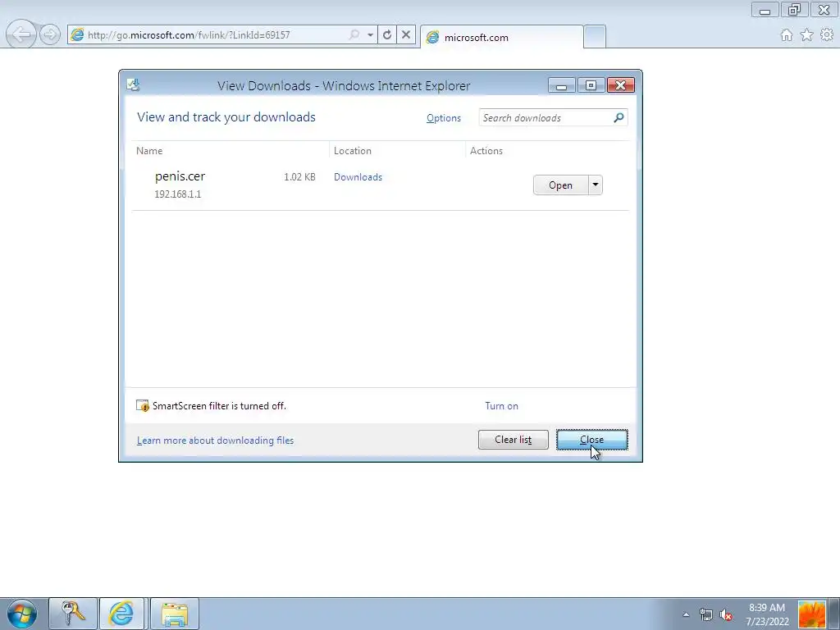Viewport: 840px width, 630px height.
Task: Click the Downloads location link
Action: point(358,177)
